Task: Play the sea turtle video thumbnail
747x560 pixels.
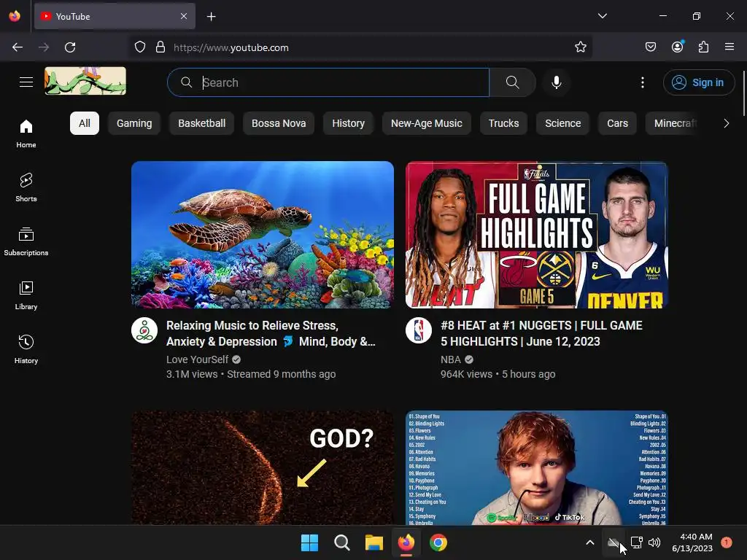Action: pos(263,235)
